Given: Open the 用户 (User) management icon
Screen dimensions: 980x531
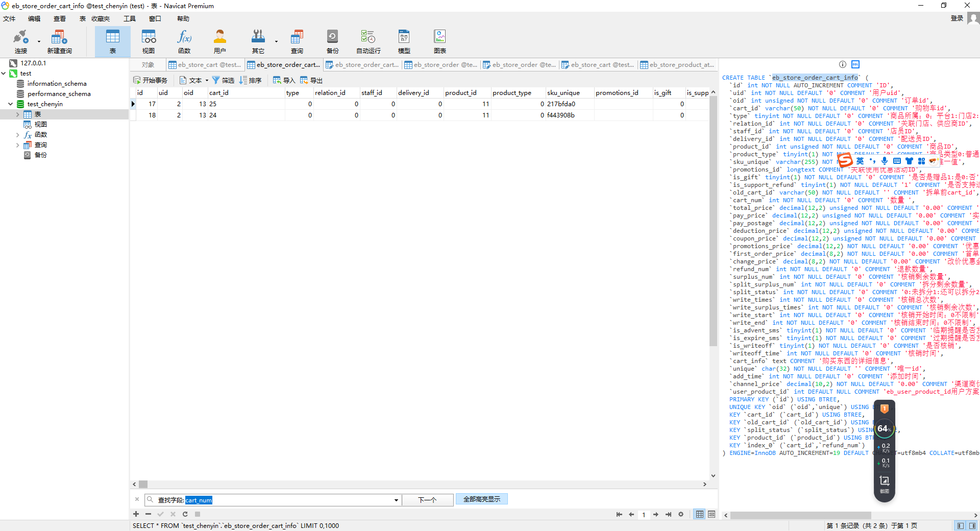Looking at the screenshot, I should coord(219,41).
